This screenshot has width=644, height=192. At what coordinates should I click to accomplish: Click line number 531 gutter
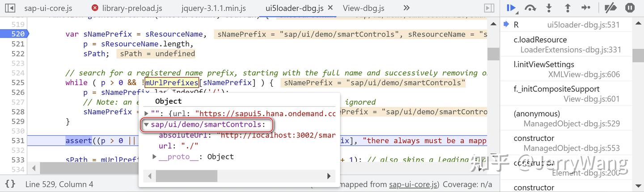coord(17,141)
